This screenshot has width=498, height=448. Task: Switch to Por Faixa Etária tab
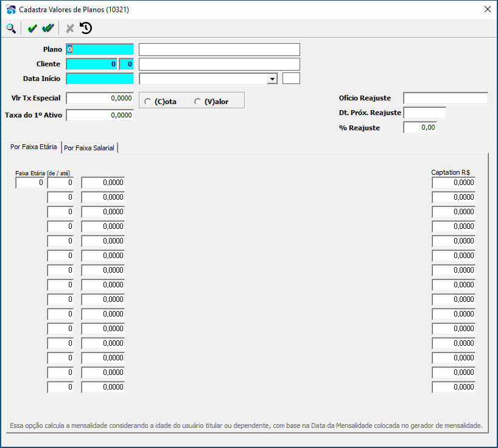coord(33,147)
